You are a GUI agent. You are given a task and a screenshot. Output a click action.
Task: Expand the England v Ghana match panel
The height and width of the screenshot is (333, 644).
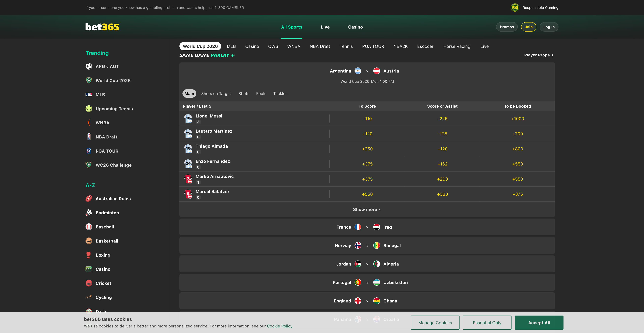point(367,301)
